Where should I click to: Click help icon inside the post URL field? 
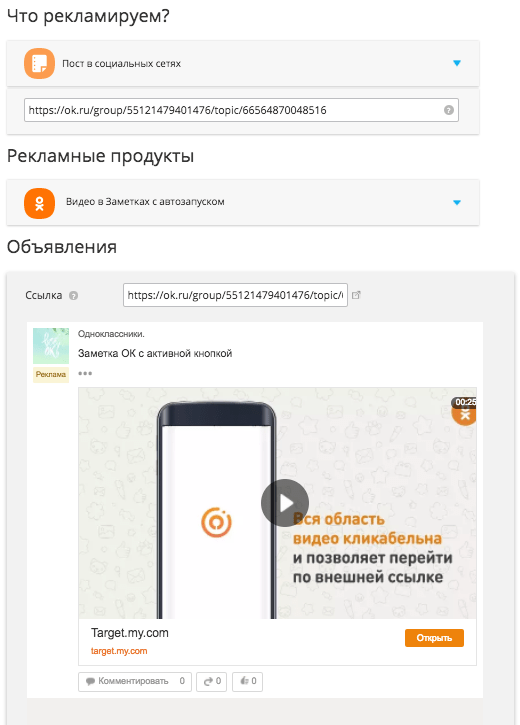coord(448,110)
